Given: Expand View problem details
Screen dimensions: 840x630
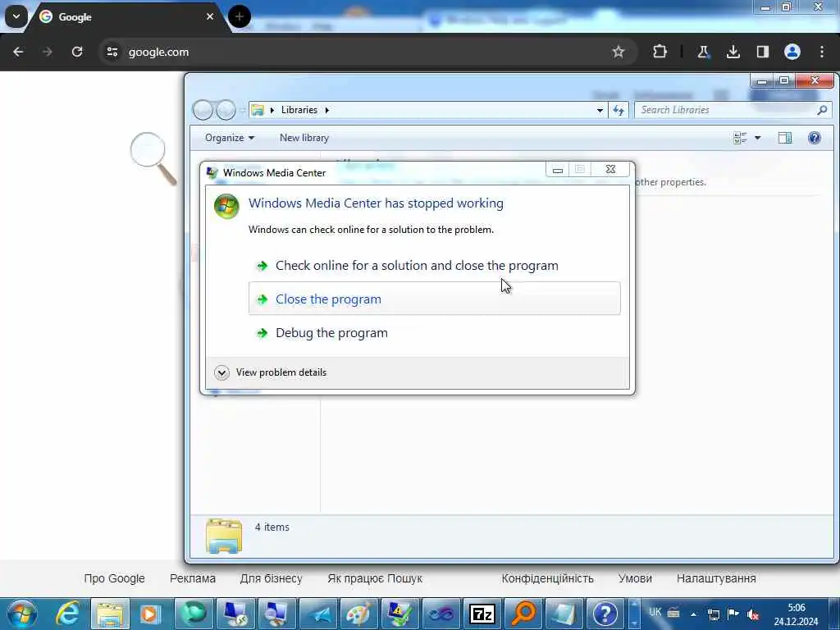Looking at the screenshot, I should 271,372.
